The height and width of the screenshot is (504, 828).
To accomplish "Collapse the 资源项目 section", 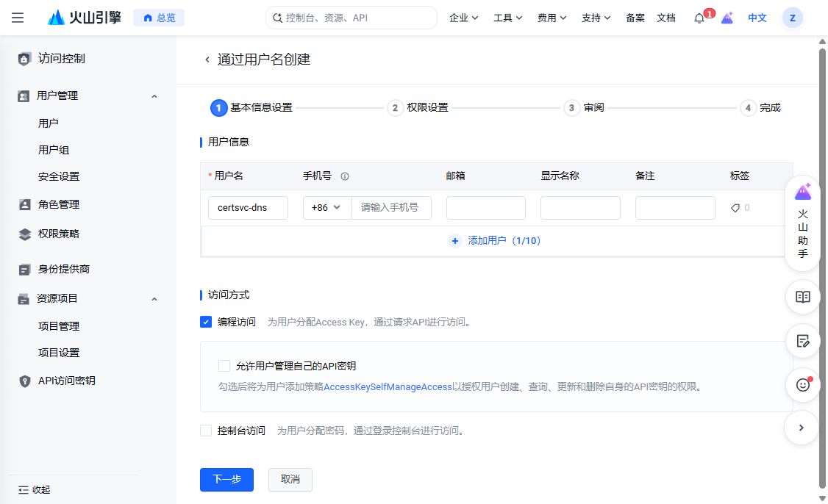I will (x=154, y=299).
